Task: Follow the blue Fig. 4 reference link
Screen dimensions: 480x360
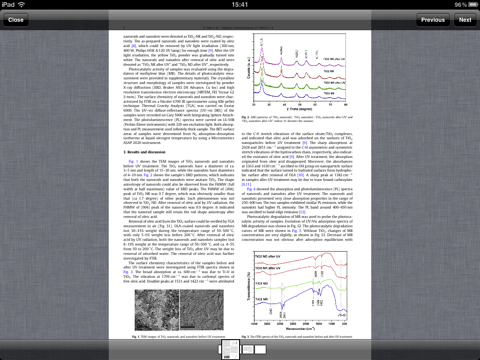Action: (251, 189)
